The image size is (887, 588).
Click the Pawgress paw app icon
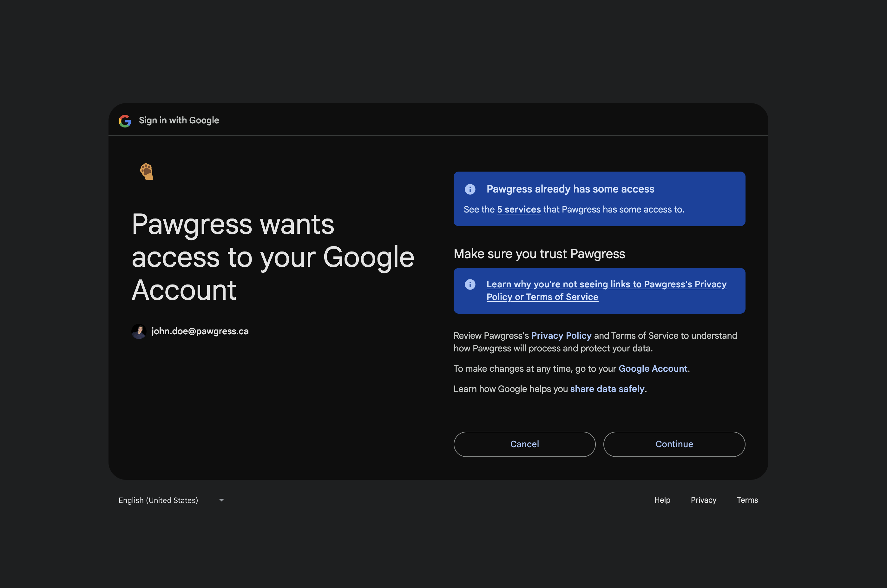(147, 171)
